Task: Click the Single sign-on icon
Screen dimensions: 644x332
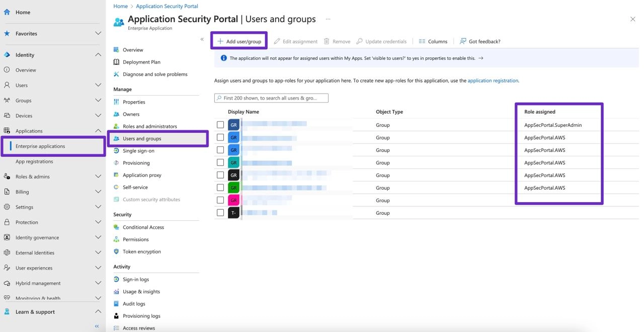Action: (x=116, y=150)
